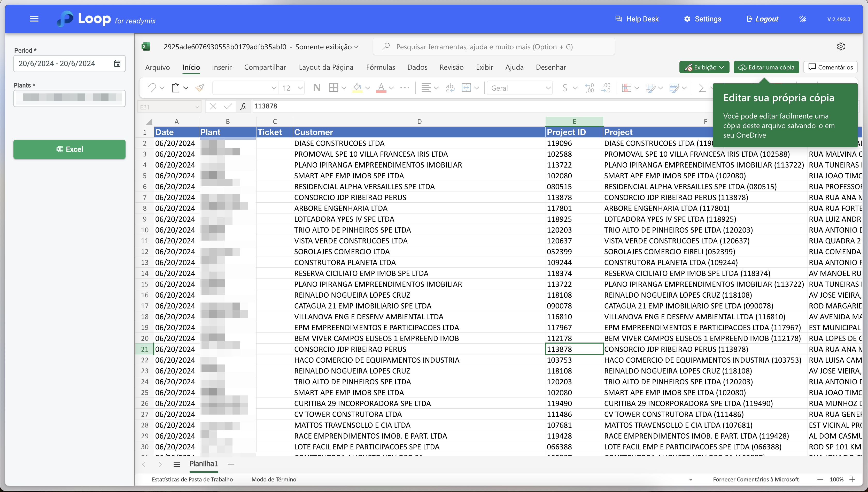Click the Help Desk link
The image size is (868, 492).
(637, 19)
